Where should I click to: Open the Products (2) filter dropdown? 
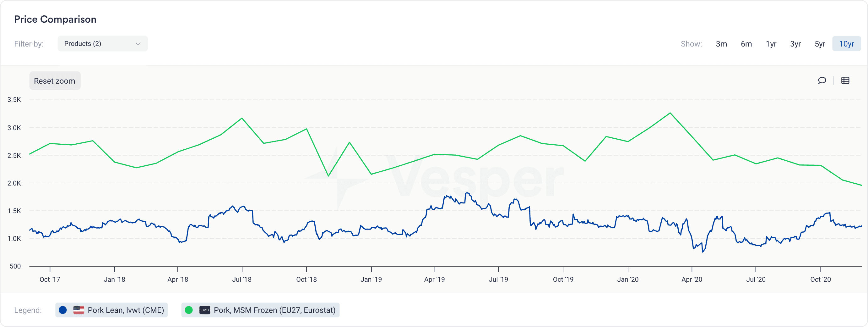point(102,43)
